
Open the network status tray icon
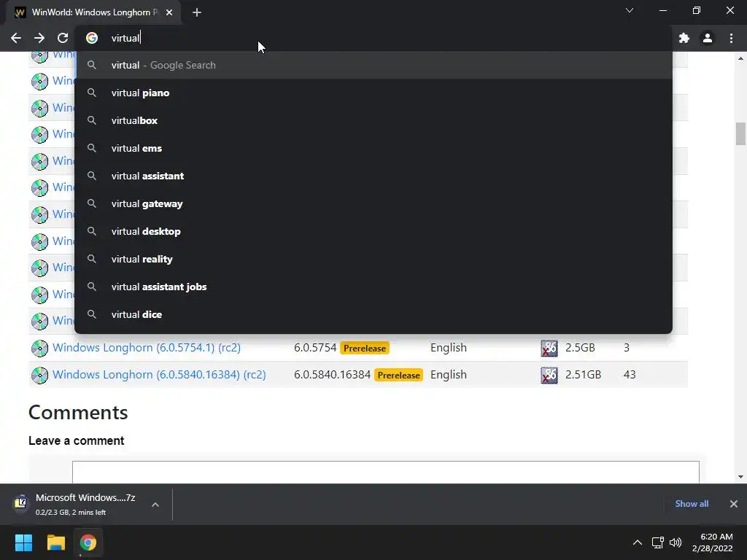658,542
